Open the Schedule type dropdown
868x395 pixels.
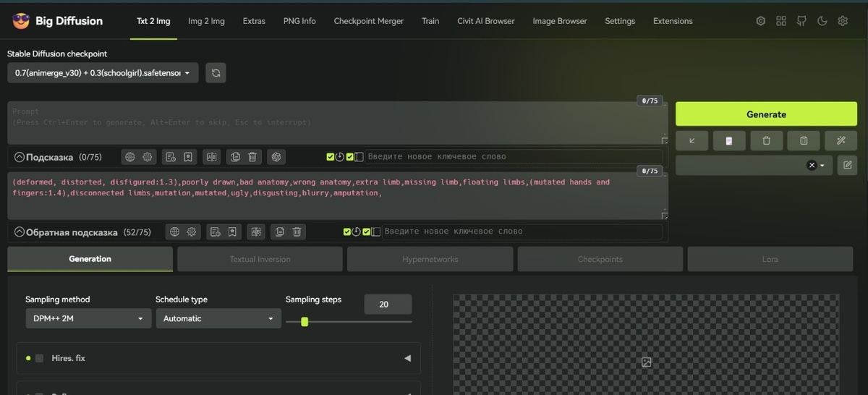[x=218, y=318]
